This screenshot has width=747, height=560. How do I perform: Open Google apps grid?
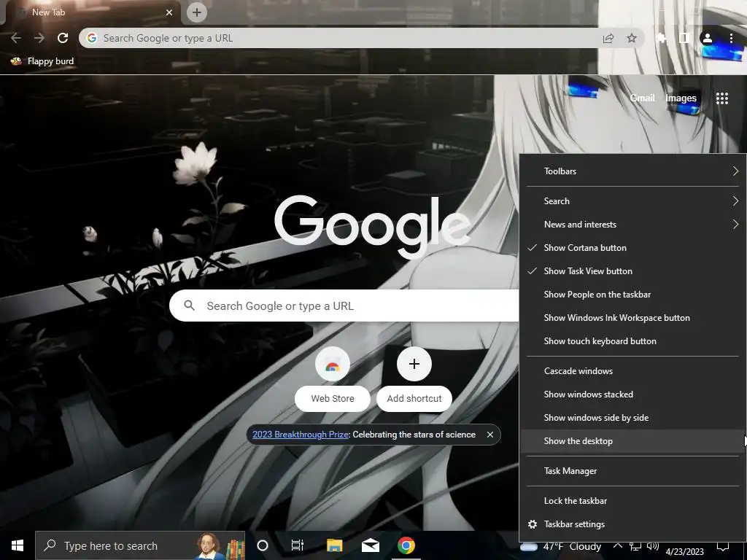722,98
